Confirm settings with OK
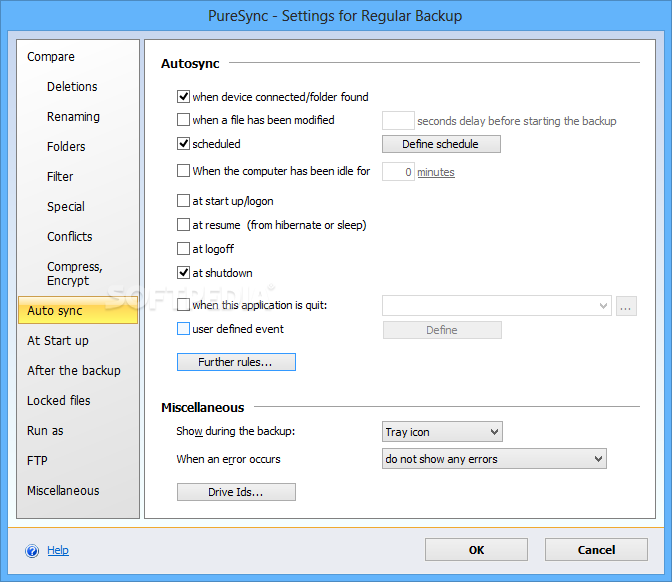This screenshot has width=672, height=582. [x=476, y=550]
